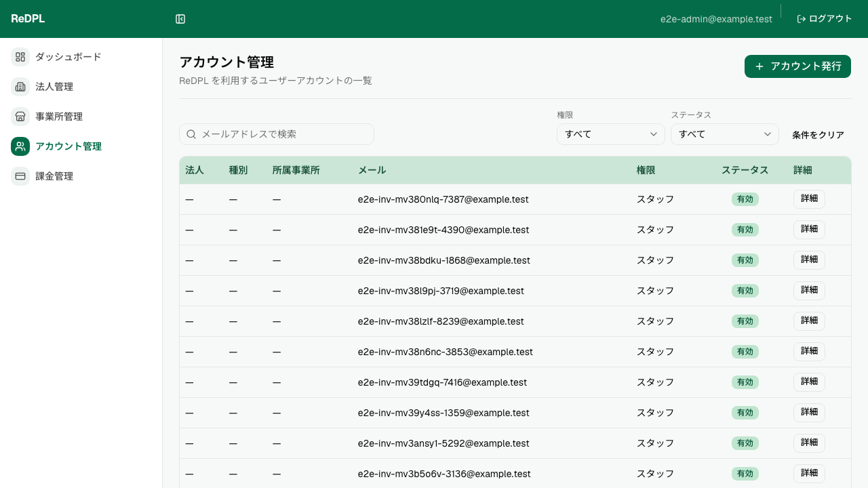Click the e2e-admin@example.test user email

tap(716, 19)
